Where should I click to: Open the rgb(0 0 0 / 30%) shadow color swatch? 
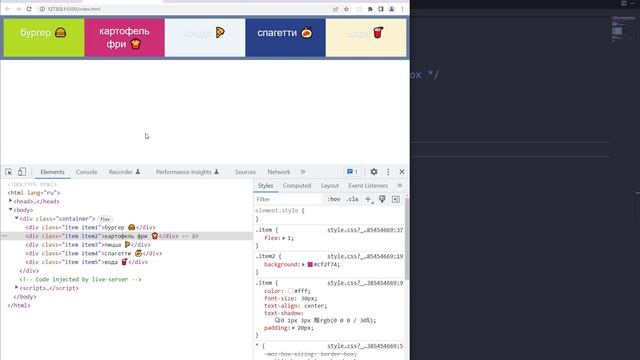(x=317, y=320)
